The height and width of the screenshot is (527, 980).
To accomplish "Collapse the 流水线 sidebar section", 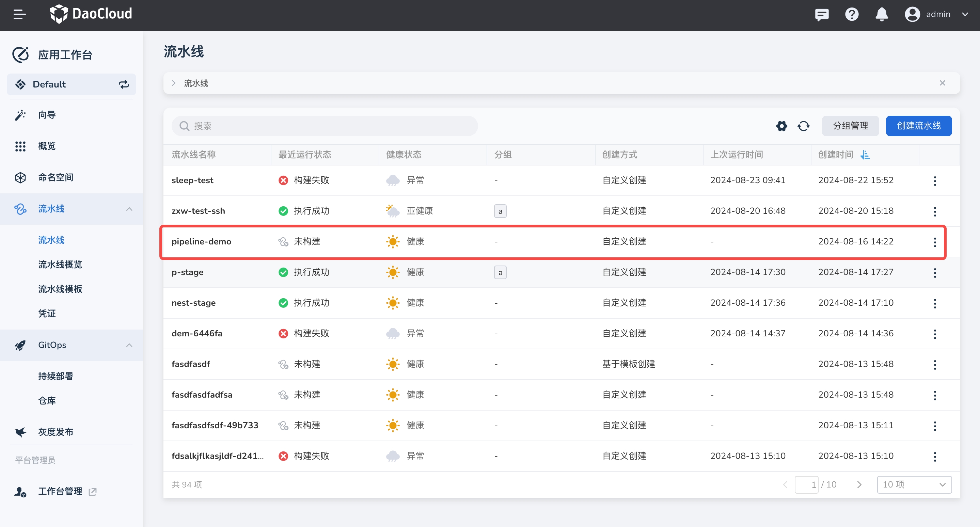I will [129, 209].
